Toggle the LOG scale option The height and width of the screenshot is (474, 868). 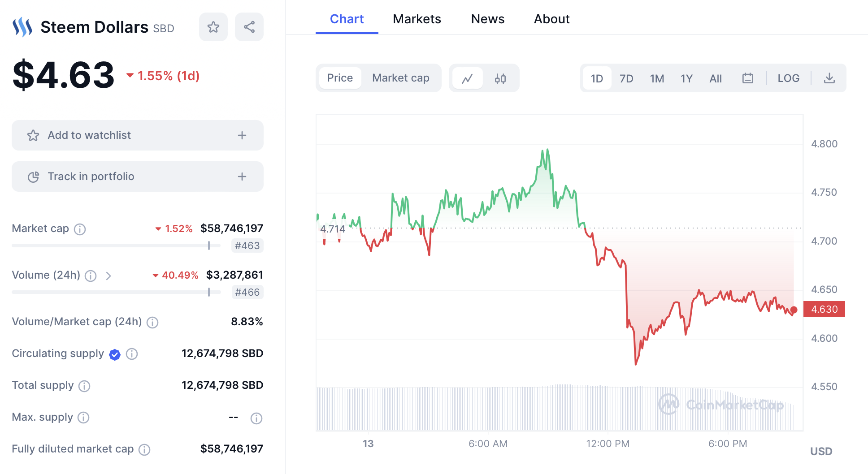(788, 78)
